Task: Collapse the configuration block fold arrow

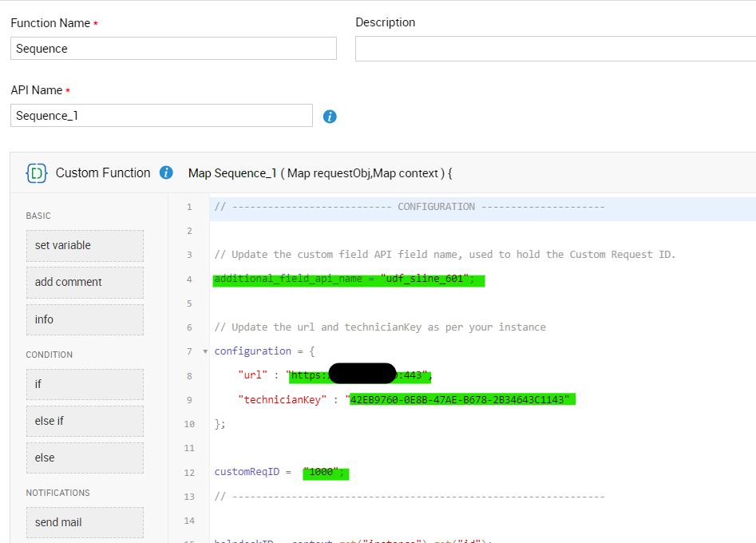Action: point(205,351)
